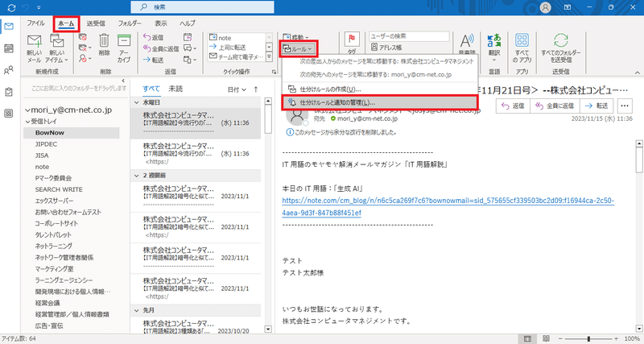Switch to the 送受信 ribbon tab
The height and width of the screenshot is (344, 644).
(96, 23)
